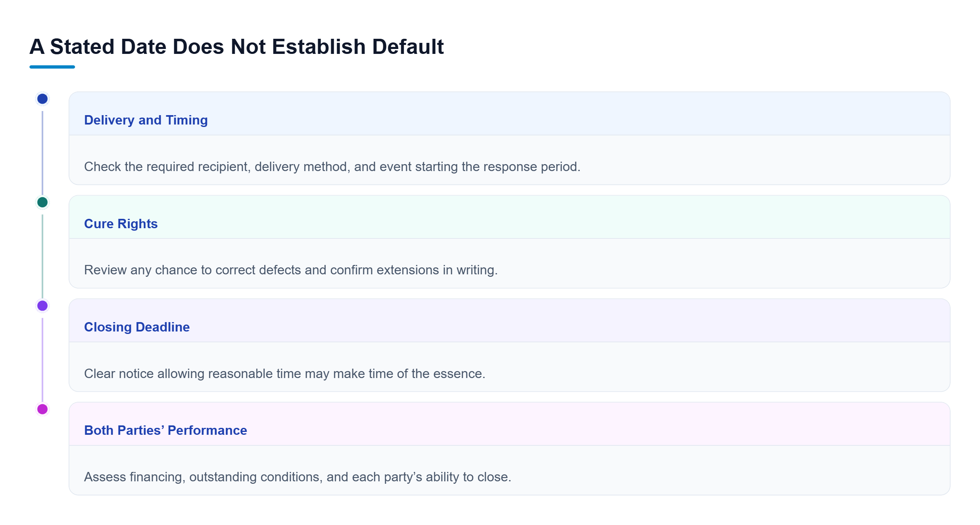
Task: Click the blue timeline dot for Delivery and Timing
Action: pos(42,99)
